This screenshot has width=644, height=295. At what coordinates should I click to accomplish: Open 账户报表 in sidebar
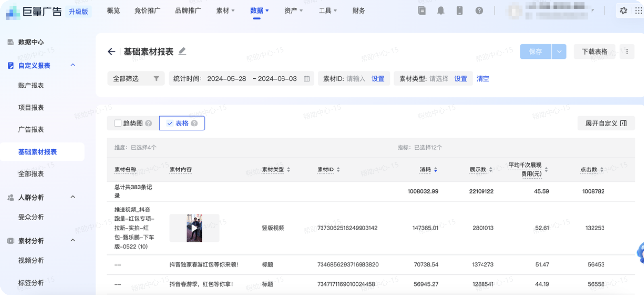point(31,85)
